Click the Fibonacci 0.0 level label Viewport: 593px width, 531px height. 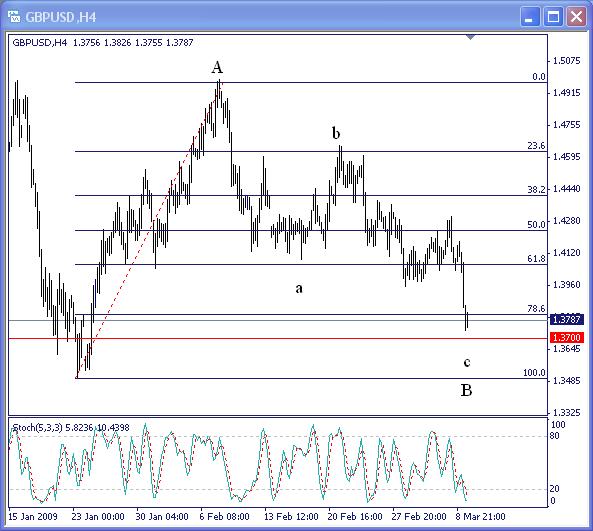(x=539, y=77)
